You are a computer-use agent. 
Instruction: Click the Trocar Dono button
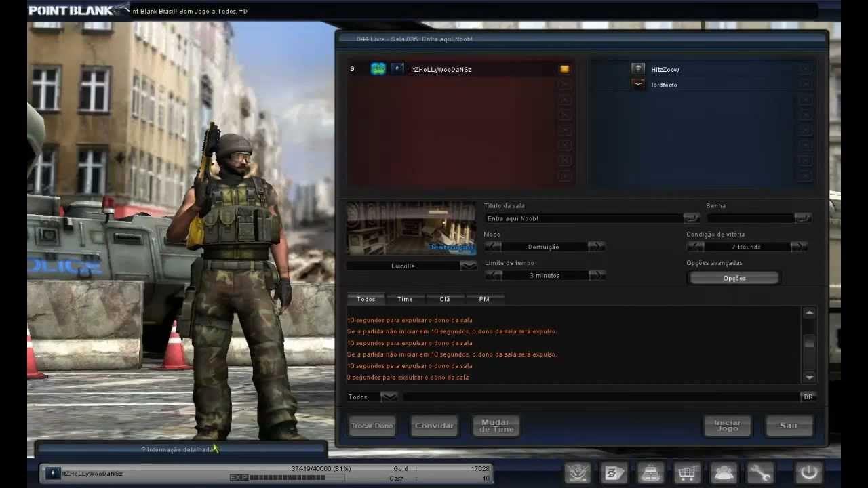(372, 426)
